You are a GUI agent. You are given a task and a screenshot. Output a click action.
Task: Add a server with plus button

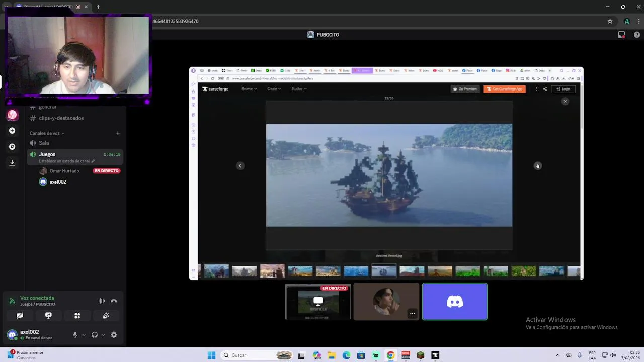pos(12,131)
